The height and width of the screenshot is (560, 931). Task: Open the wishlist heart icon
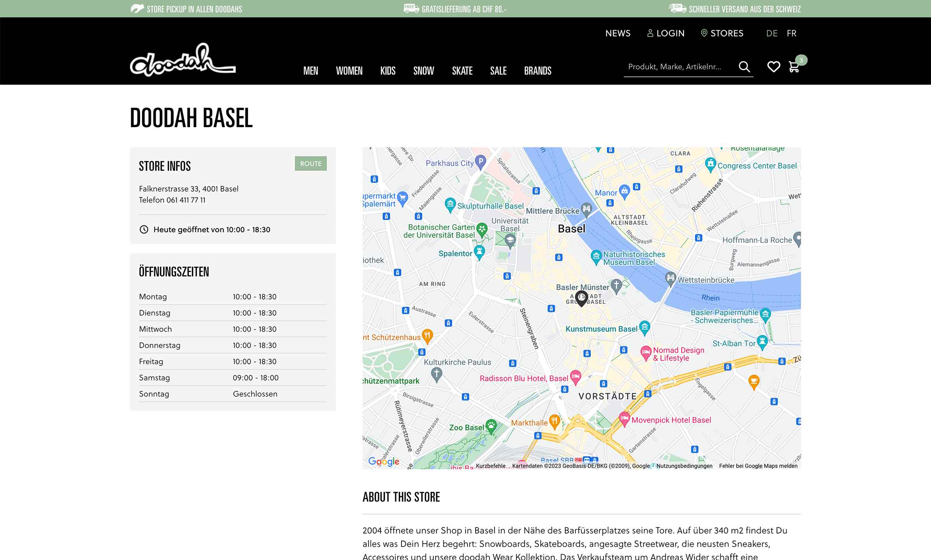(x=774, y=67)
